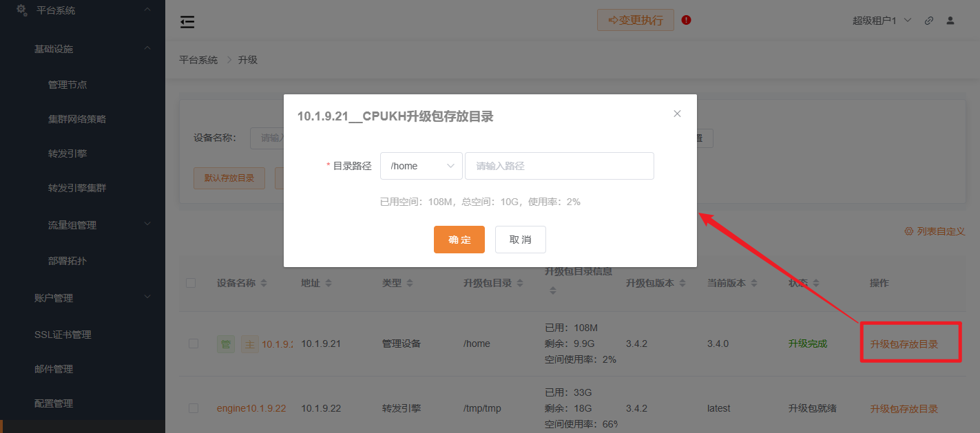Click the red exclamation alert icon
Viewport: 980px width, 433px height.
(686, 21)
